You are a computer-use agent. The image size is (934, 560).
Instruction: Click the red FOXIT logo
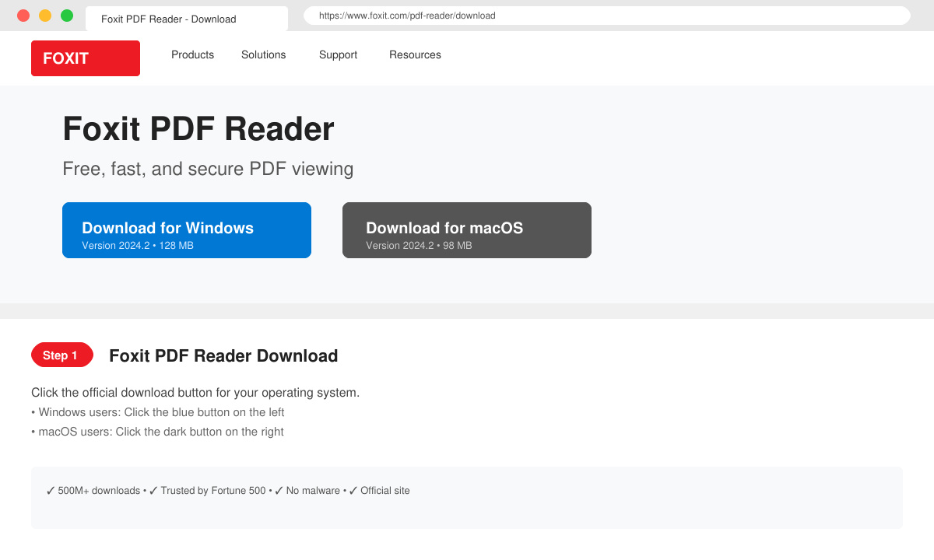(x=86, y=58)
